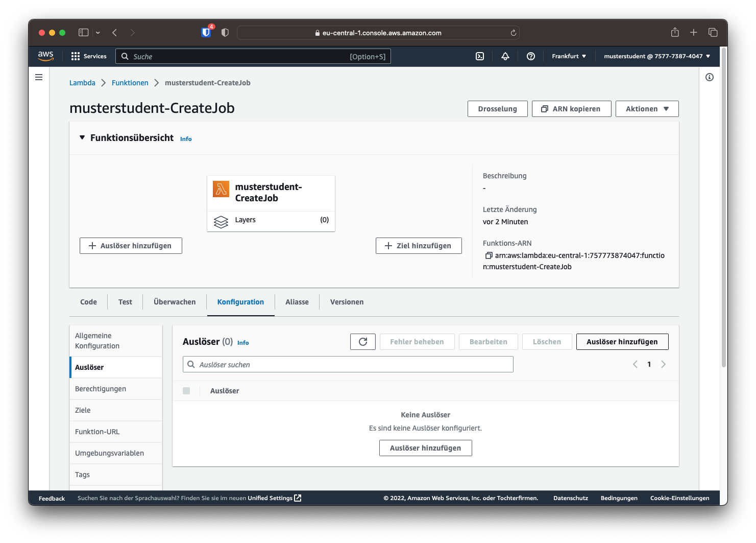Click the search magnifier in Auslöser suchen
756x543 pixels.
(x=191, y=364)
